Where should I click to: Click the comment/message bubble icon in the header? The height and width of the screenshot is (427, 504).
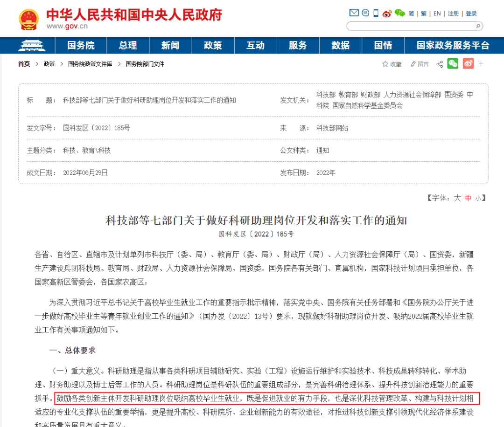365,13
